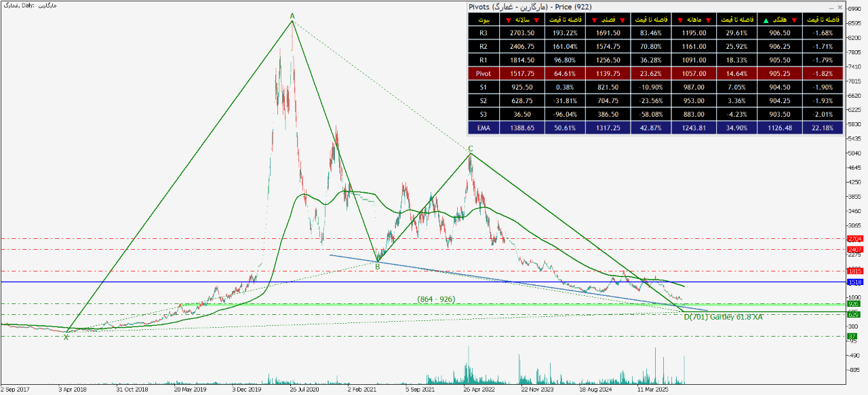Select the blue EMA row label
The image size is (868, 395).
click(x=483, y=127)
